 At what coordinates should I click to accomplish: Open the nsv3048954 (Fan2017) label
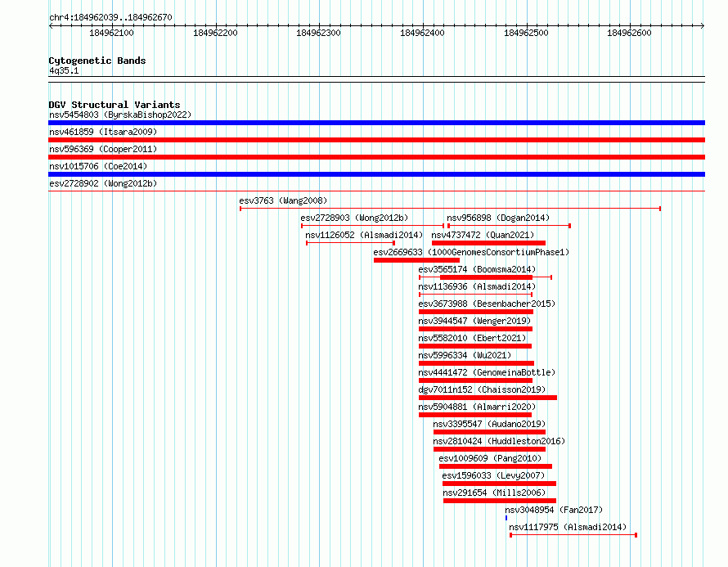point(554,510)
